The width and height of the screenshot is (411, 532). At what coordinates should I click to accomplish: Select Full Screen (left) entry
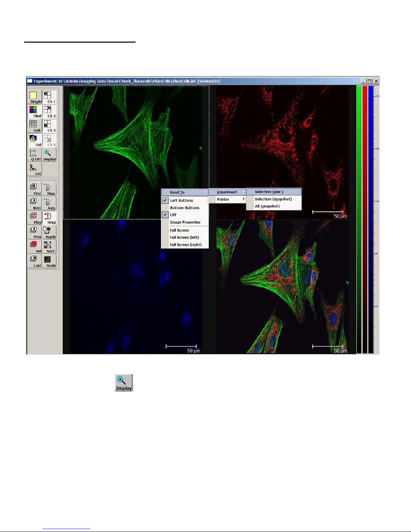(x=185, y=237)
